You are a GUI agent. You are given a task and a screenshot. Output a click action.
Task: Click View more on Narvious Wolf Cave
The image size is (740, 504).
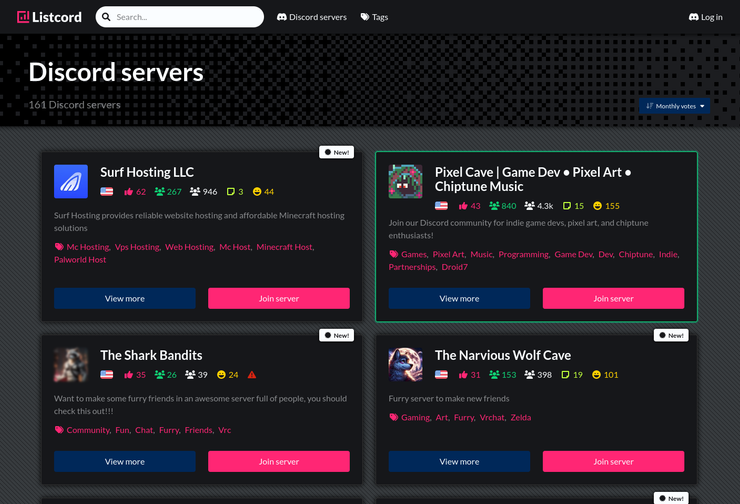pos(459,462)
